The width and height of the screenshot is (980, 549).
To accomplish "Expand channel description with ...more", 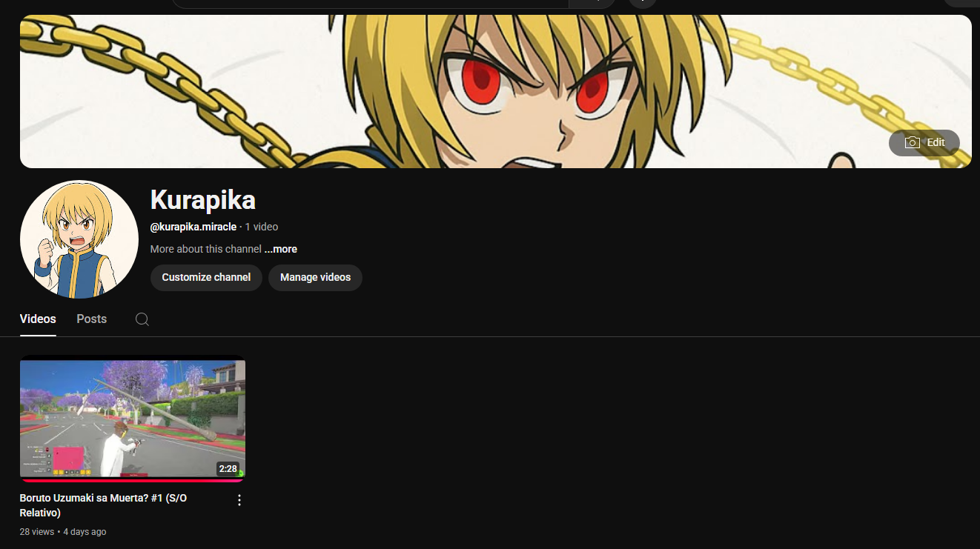I will tap(281, 249).
